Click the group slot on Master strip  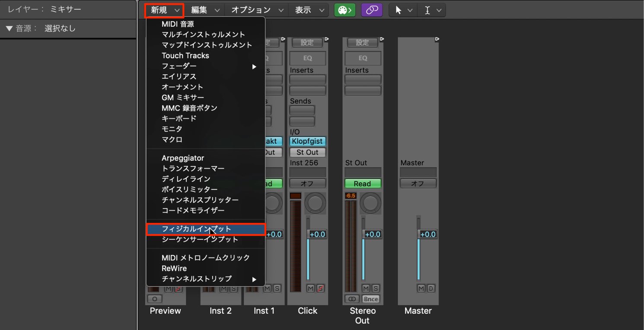(x=418, y=172)
